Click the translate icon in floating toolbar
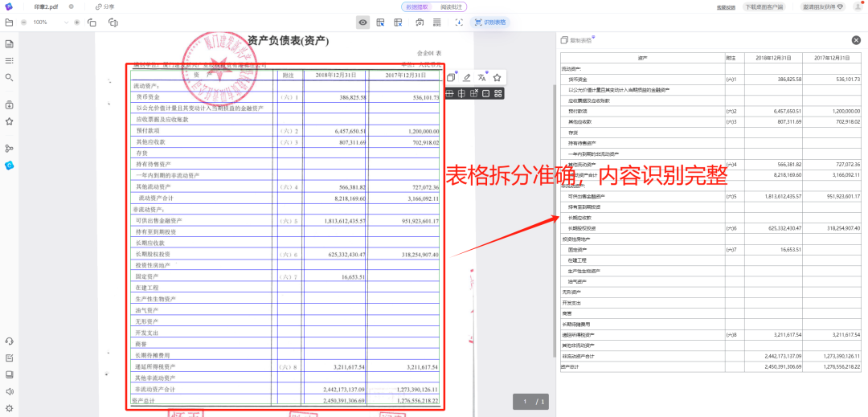This screenshot has height=417, width=868. [x=482, y=77]
